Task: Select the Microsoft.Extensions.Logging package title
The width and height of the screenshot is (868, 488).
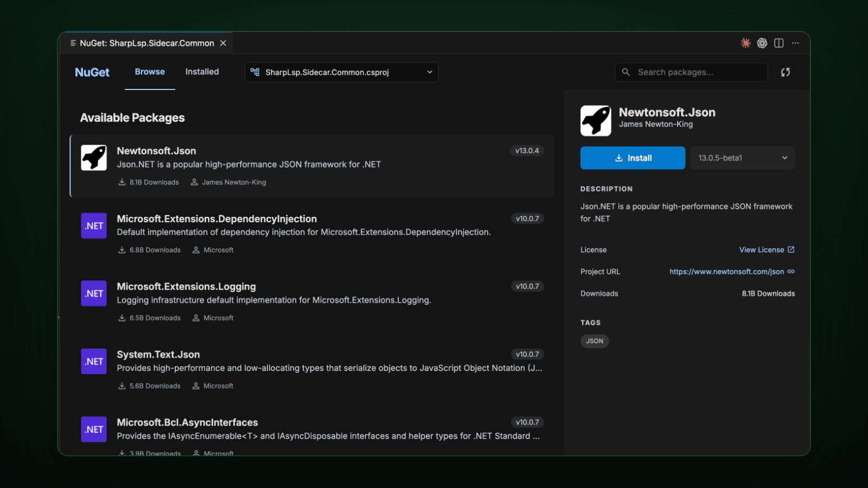Action: point(186,286)
